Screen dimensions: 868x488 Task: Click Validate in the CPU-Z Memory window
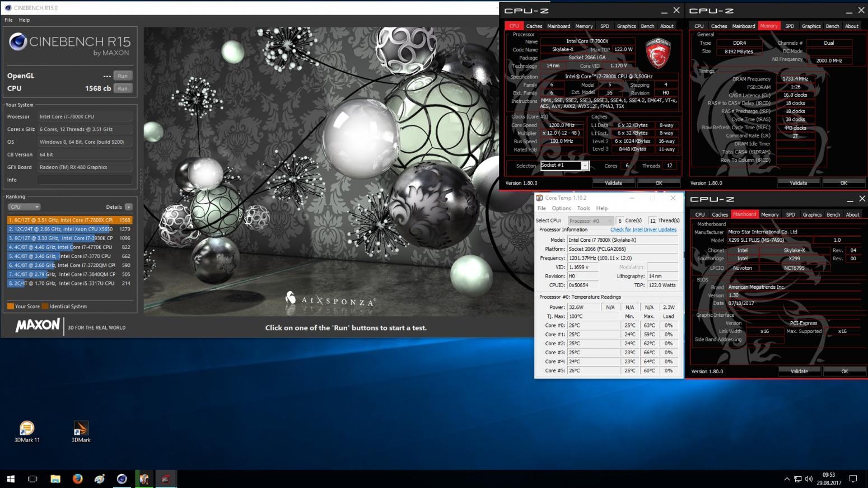click(x=798, y=183)
